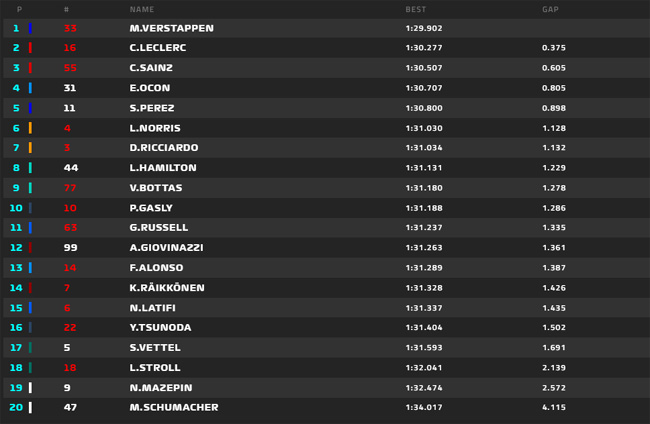Click car number 33 in red
Screen dimensions: 650x424
point(70,28)
